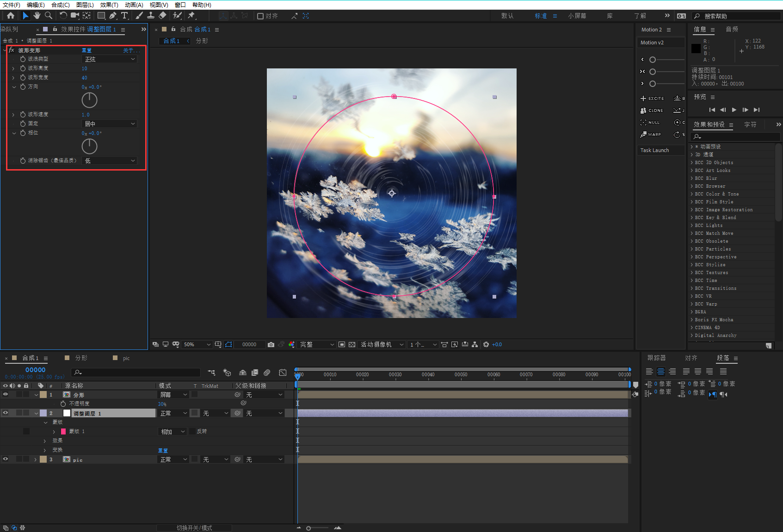Switch to the 音频 tab
This screenshot has width=783, height=532.
pos(732,29)
